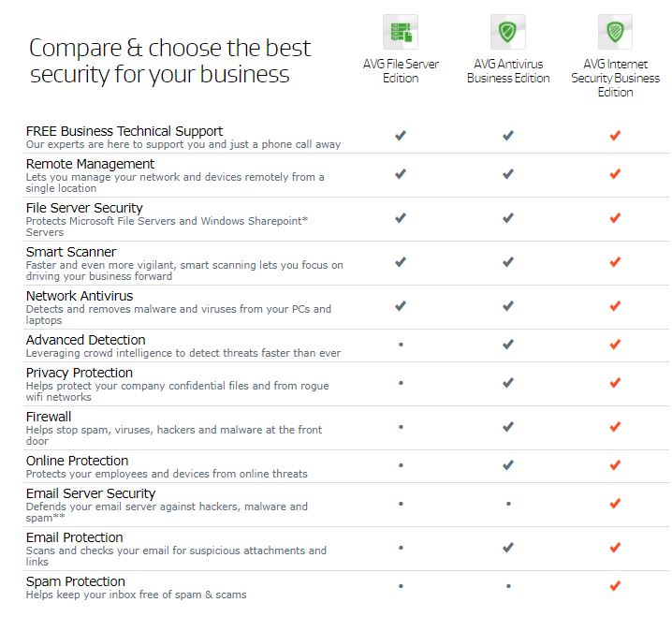Viewport: 672px width, 617px height.
Task: Open AVG Antivirus Business Edition title link
Action: 508,71
